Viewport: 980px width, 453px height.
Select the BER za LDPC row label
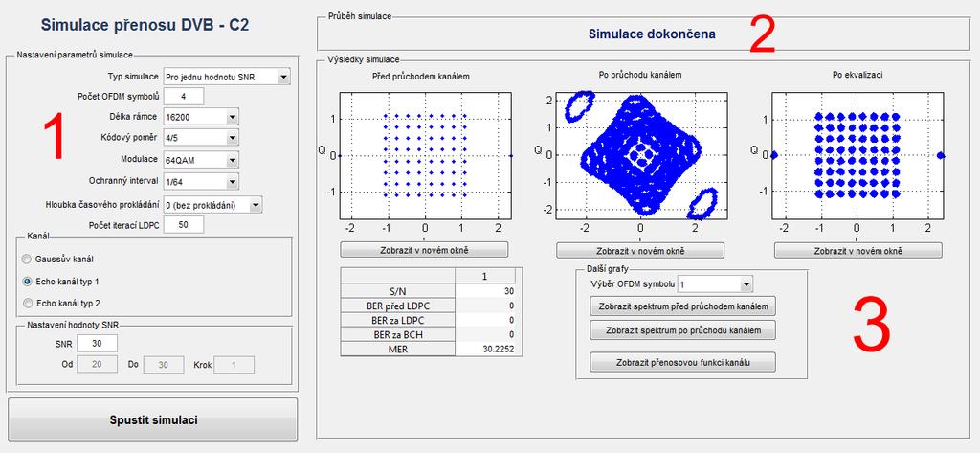coord(398,320)
